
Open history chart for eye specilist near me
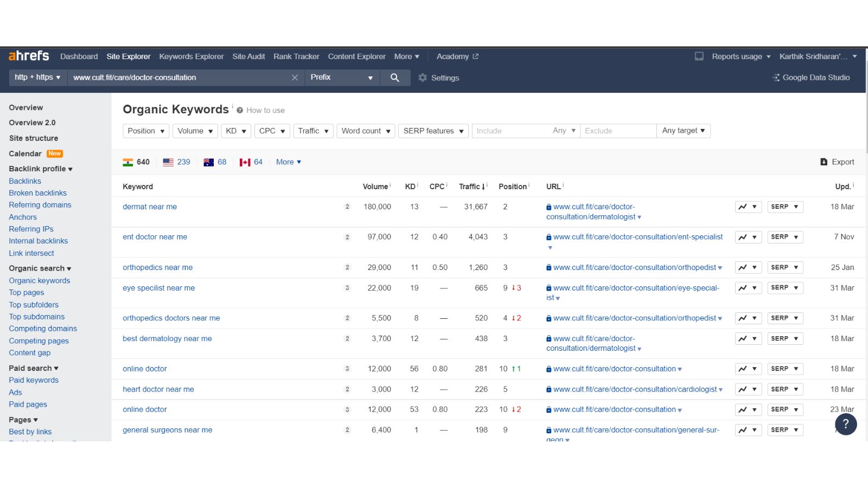click(748, 287)
